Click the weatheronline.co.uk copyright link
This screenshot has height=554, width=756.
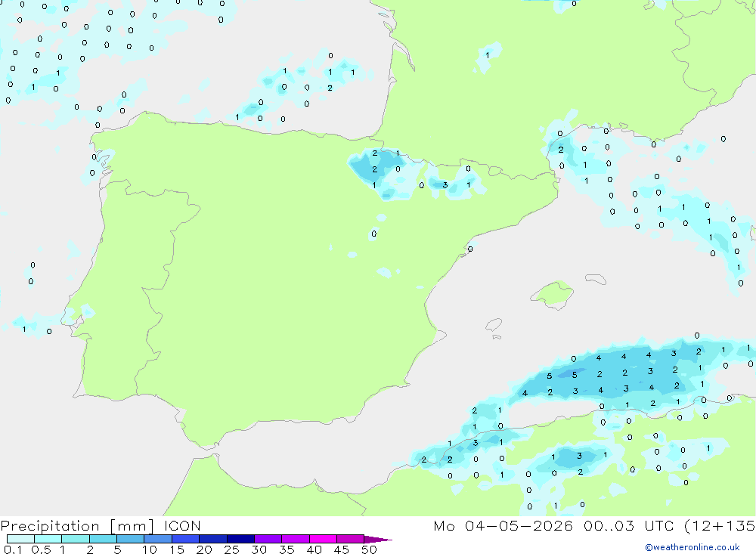[x=692, y=547]
